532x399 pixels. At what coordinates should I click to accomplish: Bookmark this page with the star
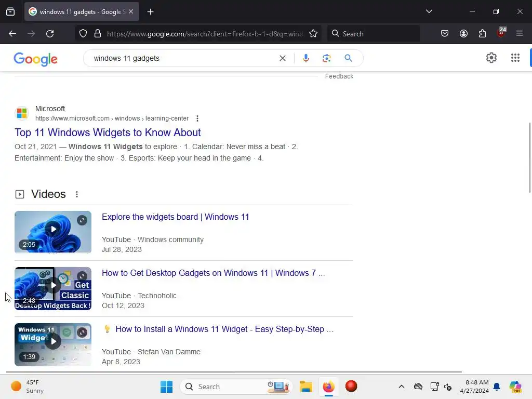(x=313, y=34)
